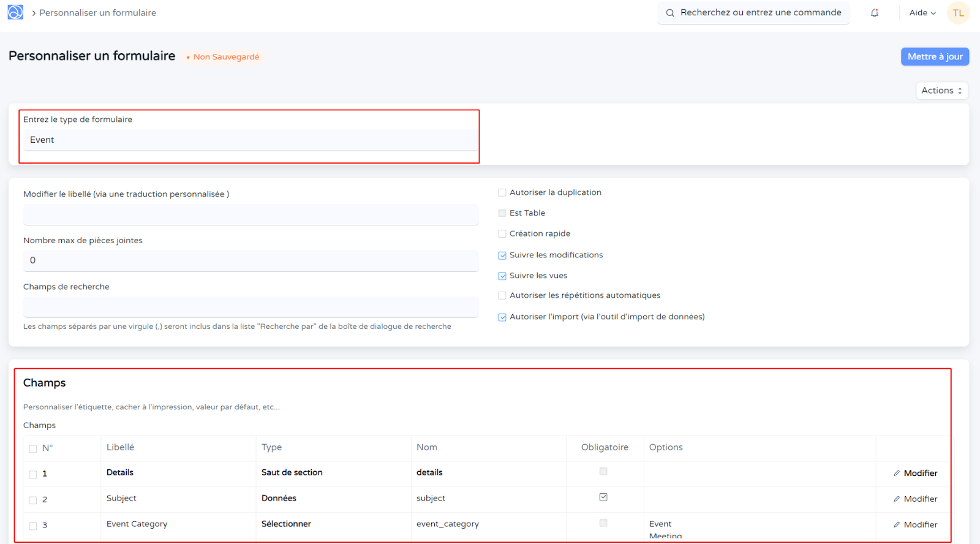Viewport: 980px width, 544px height.
Task: Open form type field showing Event
Action: [250, 140]
